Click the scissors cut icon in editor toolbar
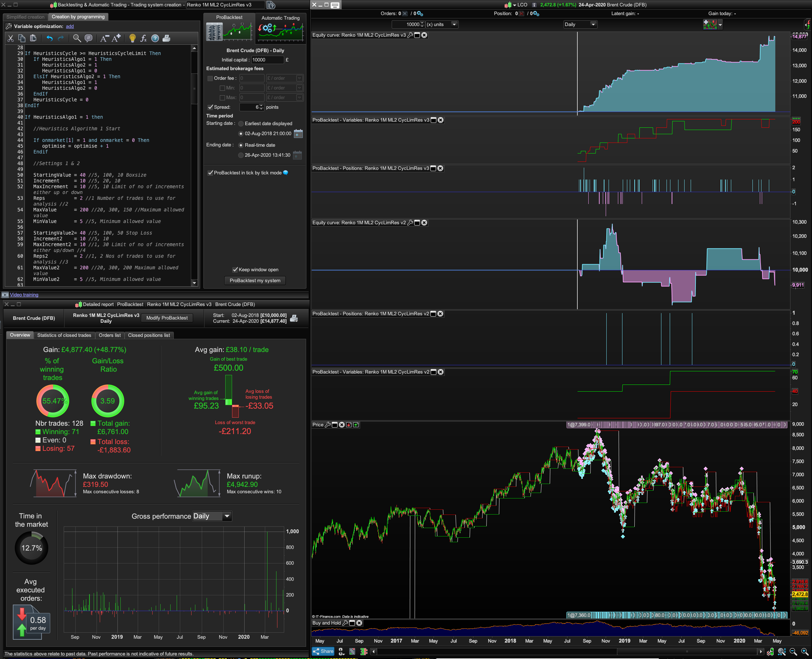This screenshot has width=812, height=659. click(10, 38)
